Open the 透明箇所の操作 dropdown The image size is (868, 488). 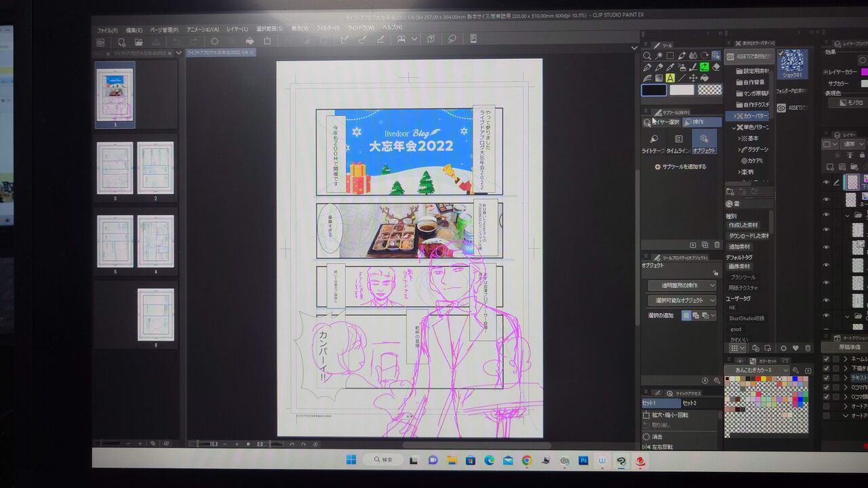pyautogui.click(x=682, y=285)
